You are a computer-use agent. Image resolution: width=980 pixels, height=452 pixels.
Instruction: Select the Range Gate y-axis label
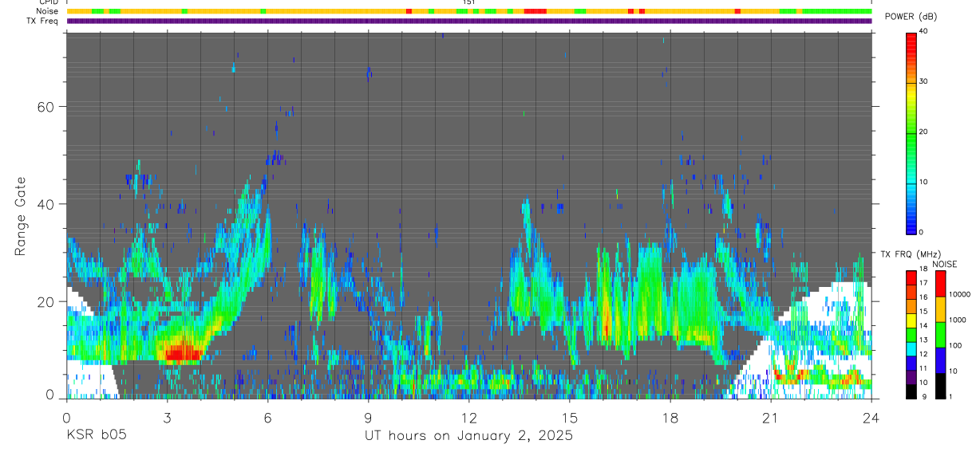tap(21, 216)
